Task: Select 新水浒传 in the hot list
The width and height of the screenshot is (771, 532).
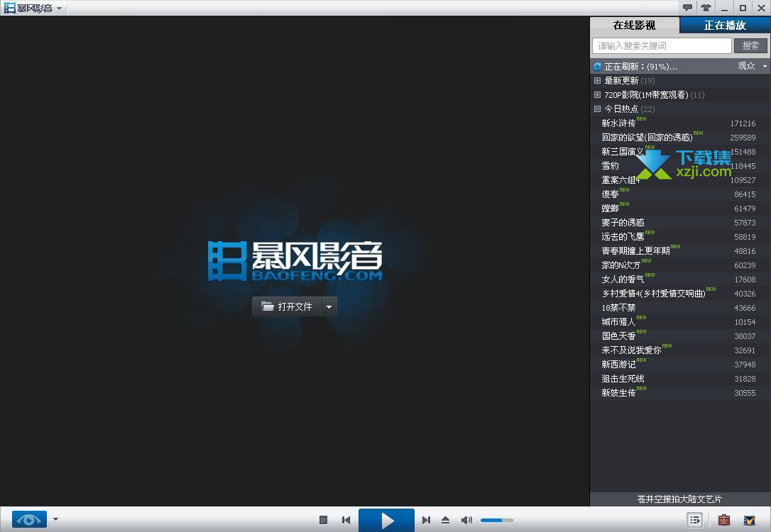Action: pyautogui.click(x=618, y=123)
